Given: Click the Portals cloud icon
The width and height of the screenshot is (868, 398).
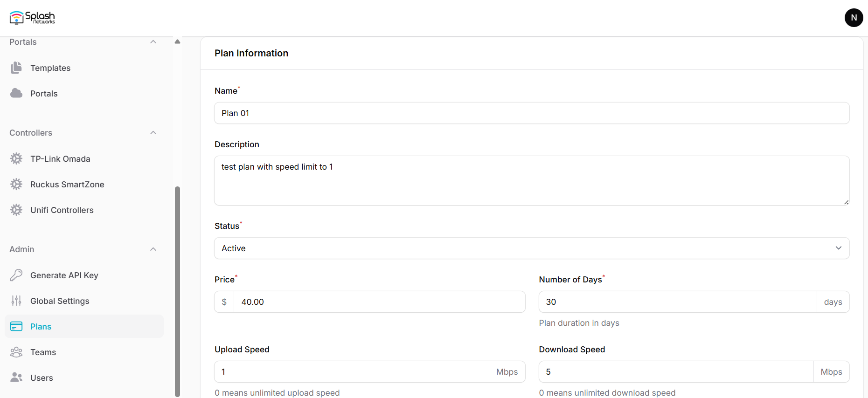Looking at the screenshot, I should (16, 93).
